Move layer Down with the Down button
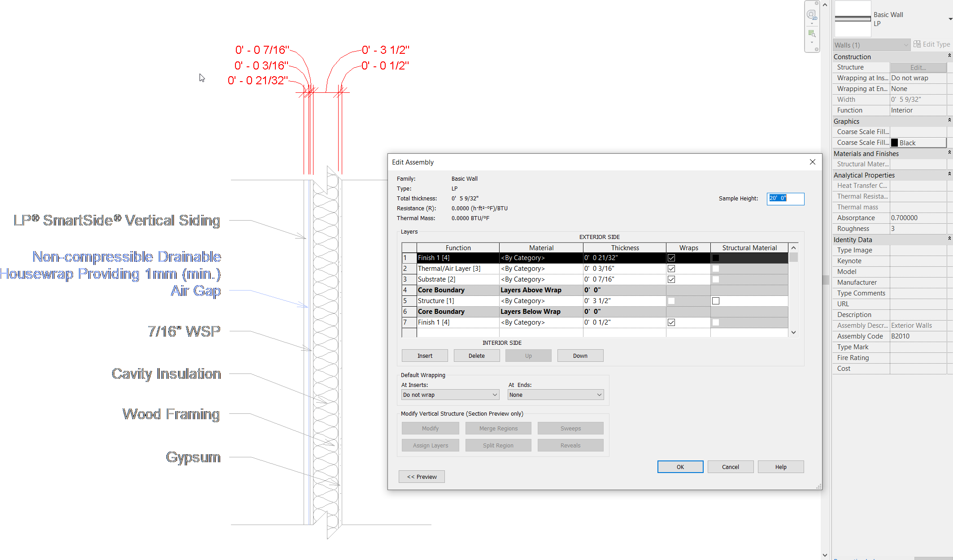Image resolution: width=953 pixels, height=560 pixels. 580,356
